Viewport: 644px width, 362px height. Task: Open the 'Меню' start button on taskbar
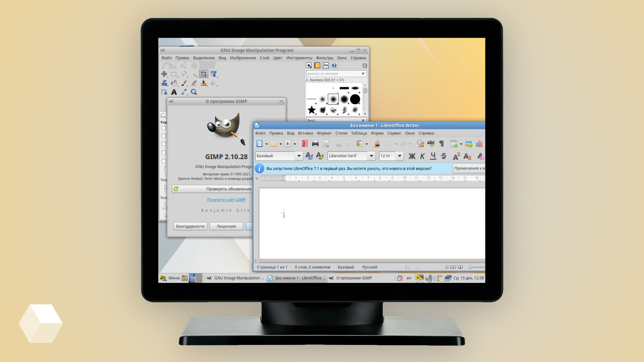[x=170, y=278]
